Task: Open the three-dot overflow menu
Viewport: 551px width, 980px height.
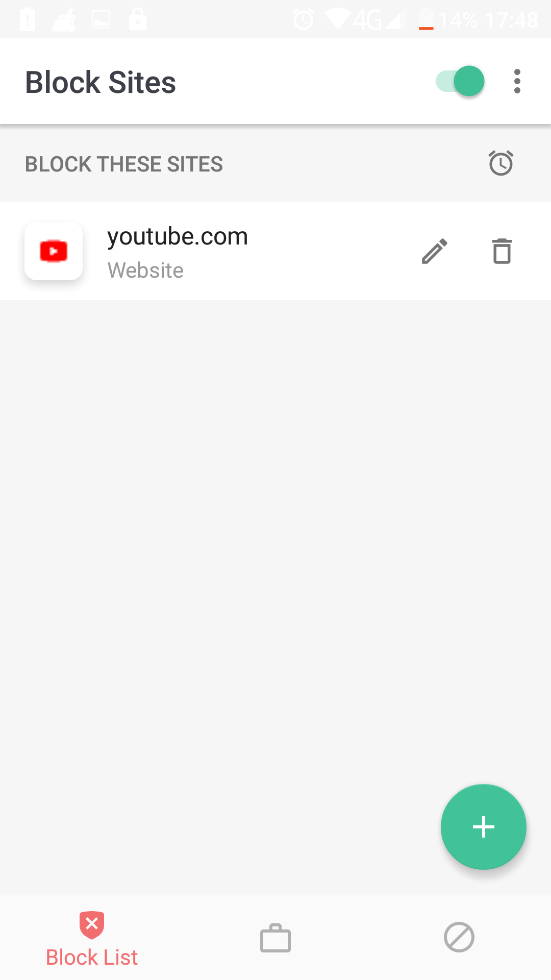Action: (x=517, y=82)
